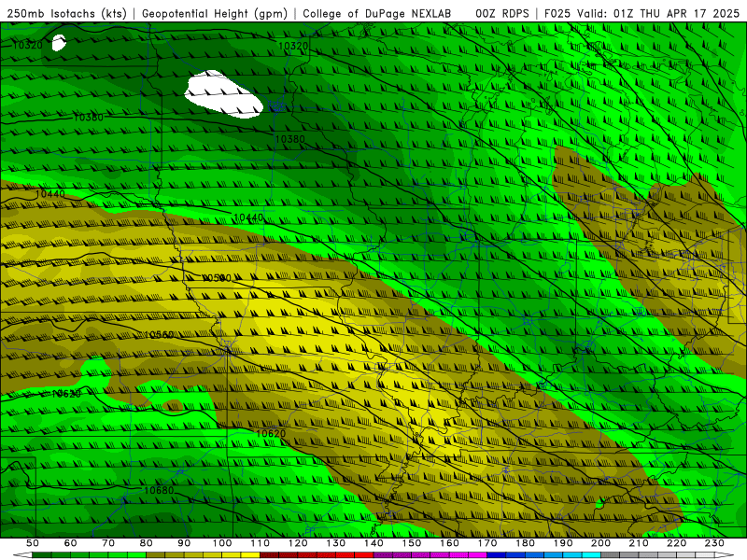Click the colorbar value 180
This screenshot has width=747, height=560.
point(525,543)
